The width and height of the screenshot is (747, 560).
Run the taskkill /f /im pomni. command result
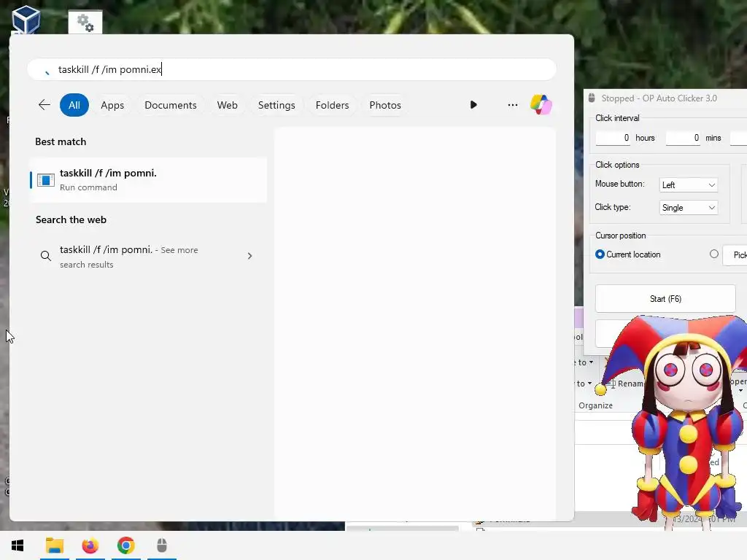(148, 180)
